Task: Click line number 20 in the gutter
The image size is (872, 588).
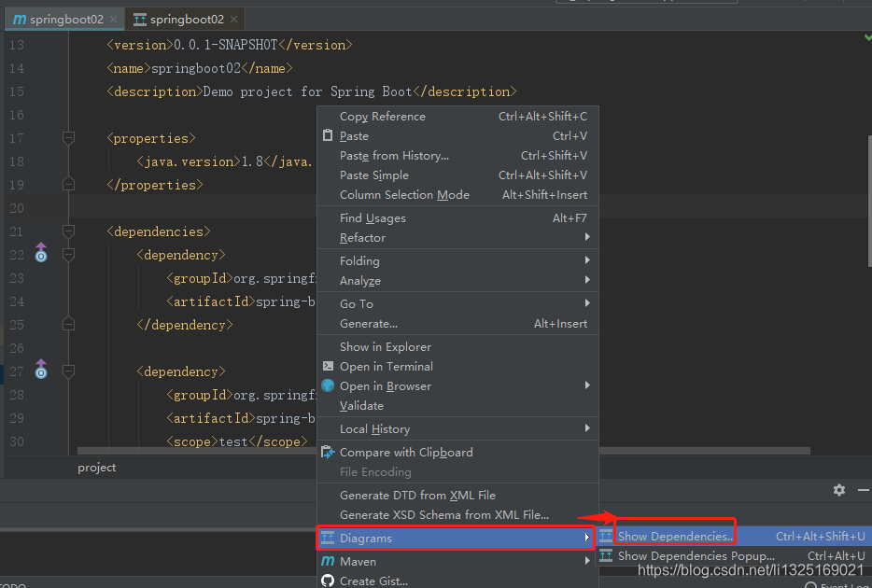Action: tap(17, 208)
